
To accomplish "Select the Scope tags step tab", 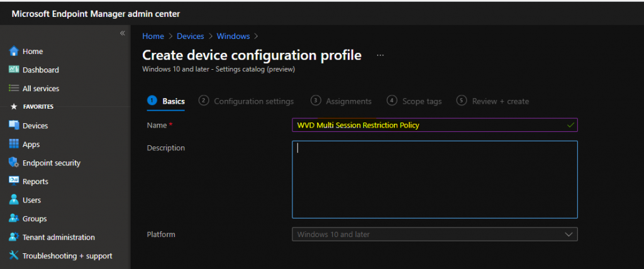I will (414, 101).
